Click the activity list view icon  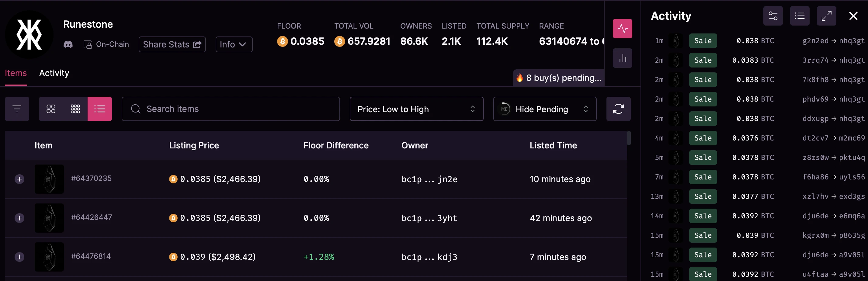[799, 16]
